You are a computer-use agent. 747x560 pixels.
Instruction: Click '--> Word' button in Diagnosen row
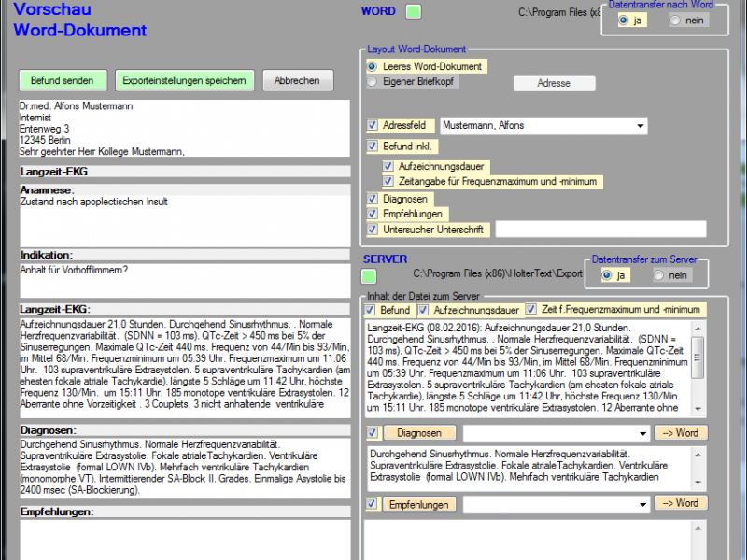[681, 433]
